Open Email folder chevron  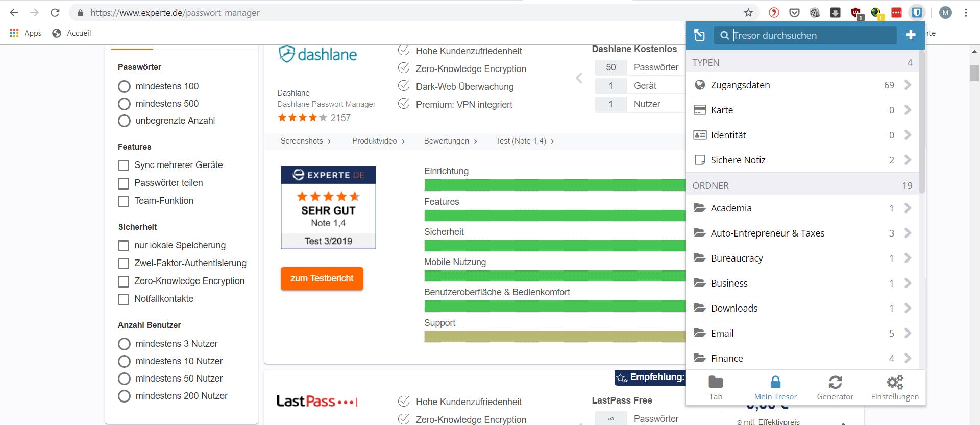908,333
